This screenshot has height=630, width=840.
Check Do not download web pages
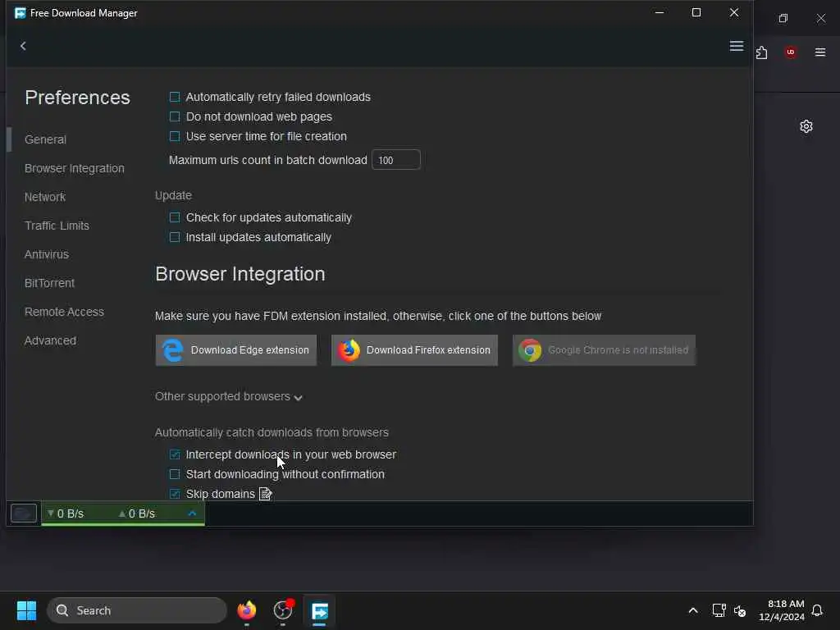coord(175,116)
